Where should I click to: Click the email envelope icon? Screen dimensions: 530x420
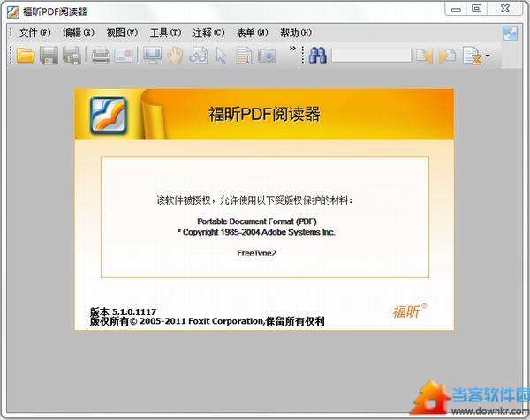coord(124,56)
